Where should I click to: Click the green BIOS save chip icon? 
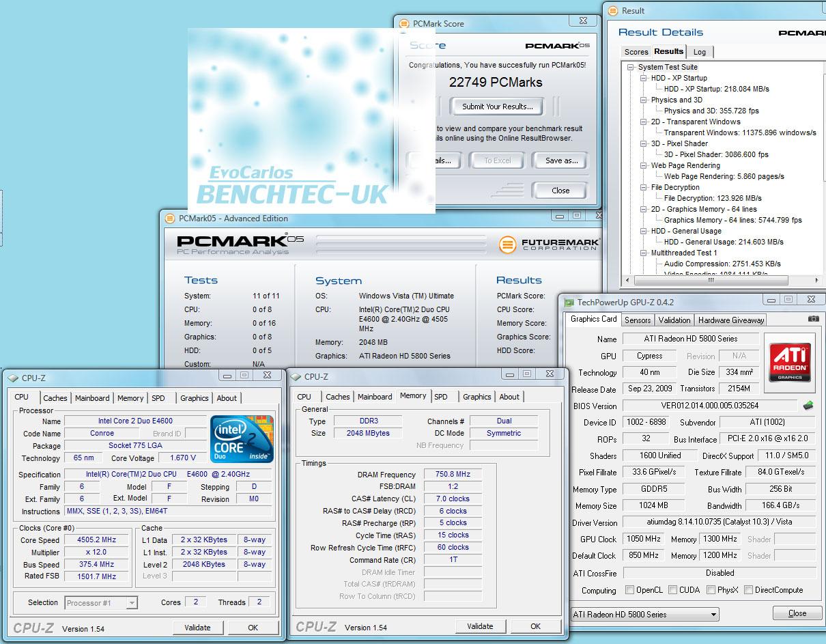click(x=808, y=405)
